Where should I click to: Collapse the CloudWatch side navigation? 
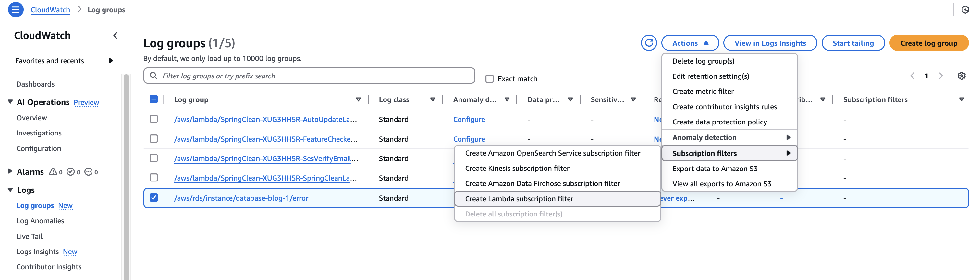(x=115, y=35)
